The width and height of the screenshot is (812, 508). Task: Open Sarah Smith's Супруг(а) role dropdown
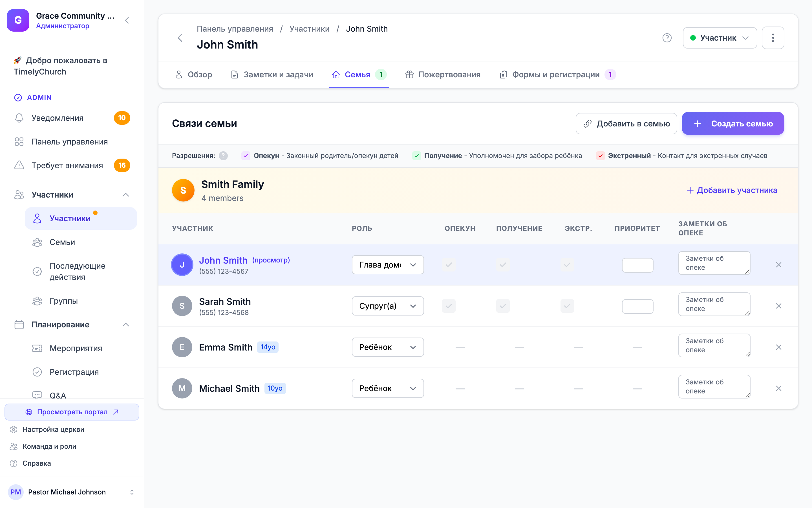pyautogui.click(x=388, y=306)
